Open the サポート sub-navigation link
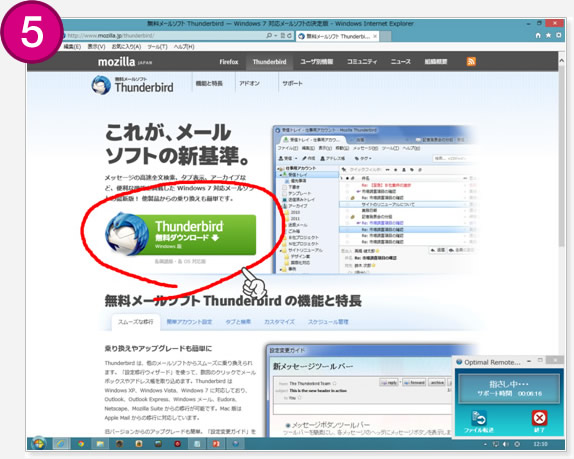The width and height of the screenshot is (574, 459). pyautogui.click(x=292, y=83)
